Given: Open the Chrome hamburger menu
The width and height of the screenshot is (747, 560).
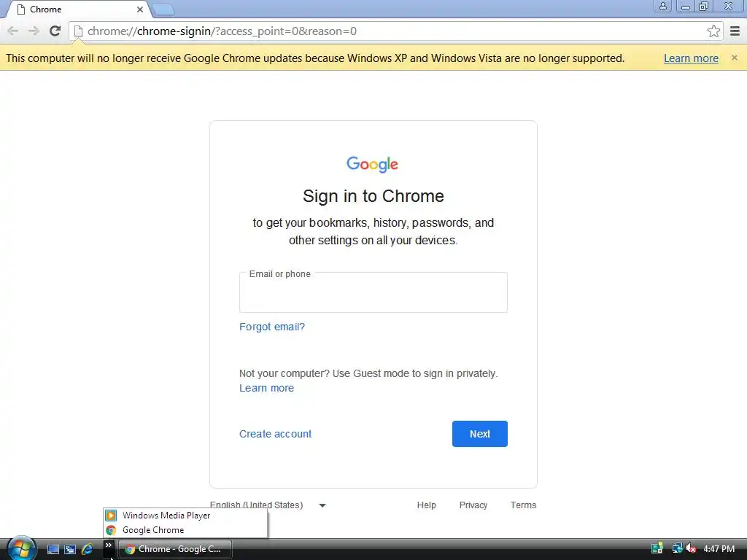Looking at the screenshot, I should pos(735,31).
